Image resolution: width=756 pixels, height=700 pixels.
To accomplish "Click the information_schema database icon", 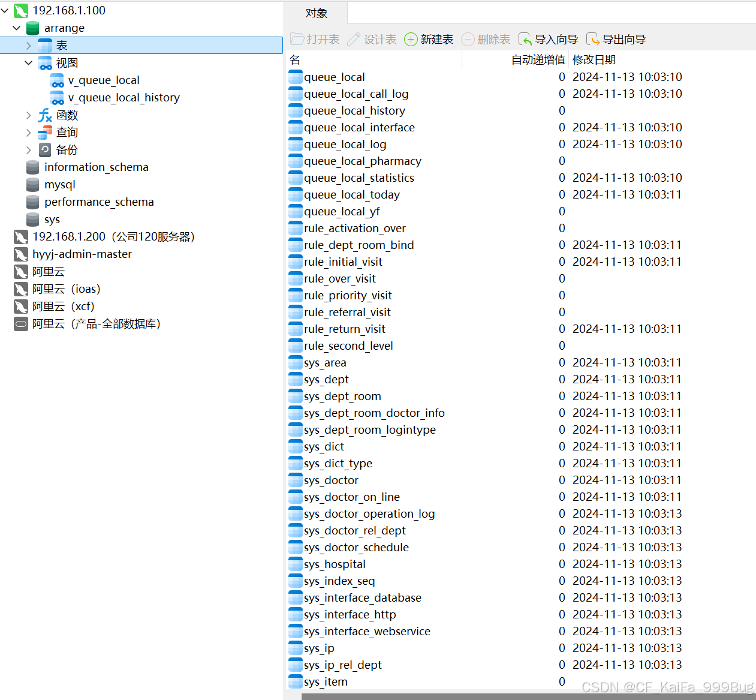I will (x=33, y=167).
